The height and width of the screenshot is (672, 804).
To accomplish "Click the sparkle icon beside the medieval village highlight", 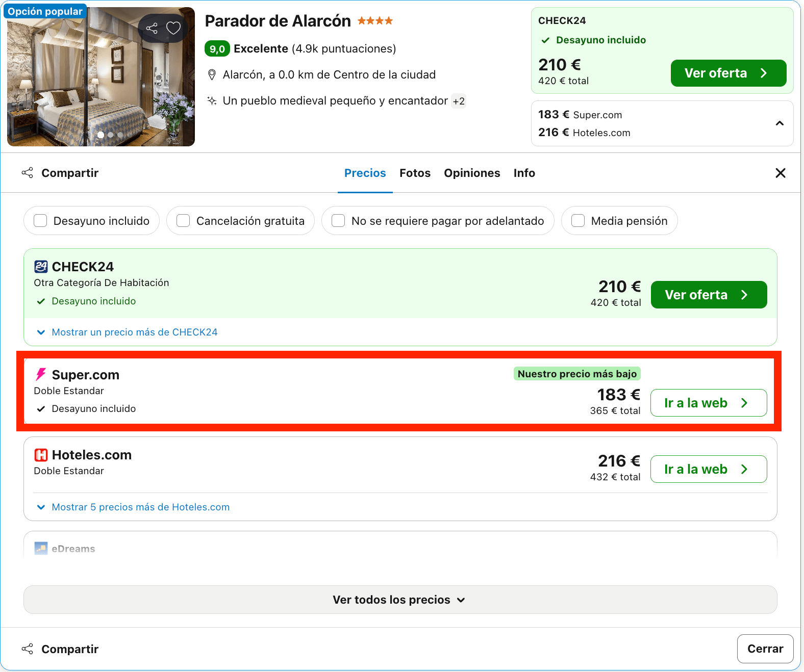I will point(212,101).
